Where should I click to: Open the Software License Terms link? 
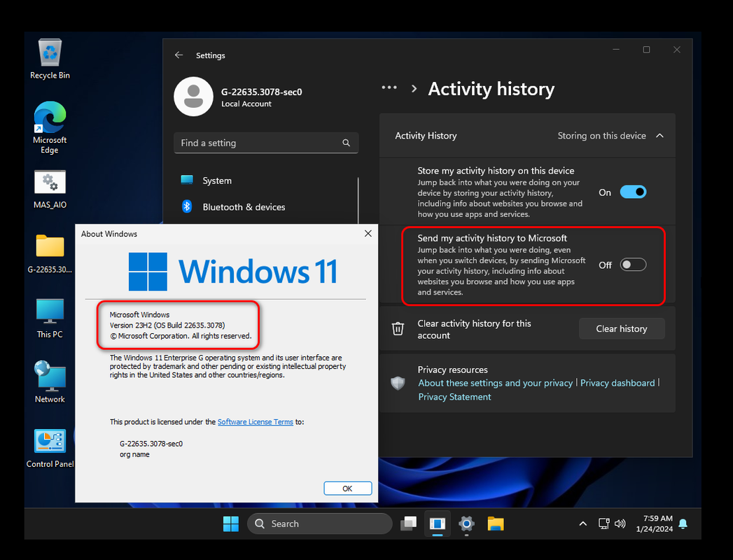[256, 421]
